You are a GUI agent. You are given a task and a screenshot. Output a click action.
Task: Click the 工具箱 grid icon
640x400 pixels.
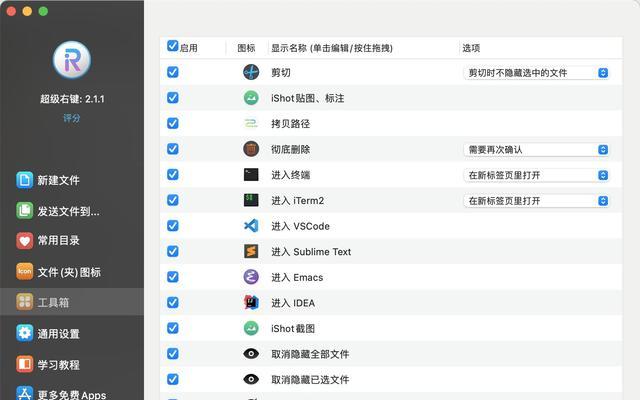pos(24,302)
